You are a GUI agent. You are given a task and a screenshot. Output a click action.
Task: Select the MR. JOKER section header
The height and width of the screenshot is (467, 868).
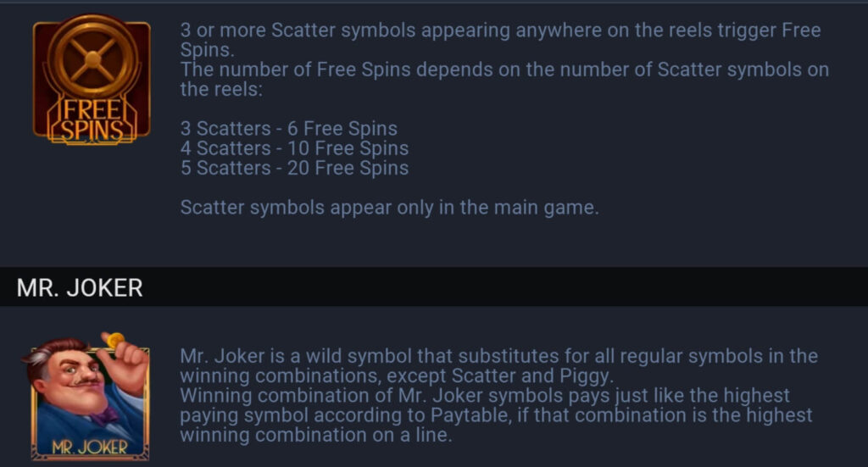[x=80, y=287]
